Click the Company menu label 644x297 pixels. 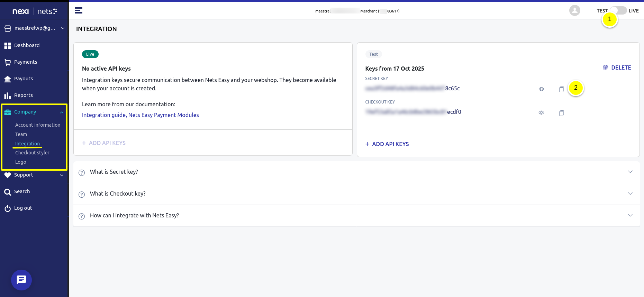tap(25, 112)
